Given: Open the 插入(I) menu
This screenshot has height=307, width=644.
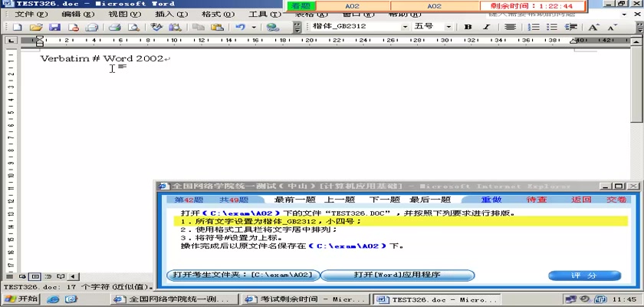Looking at the screenshot, I should [171, 15].
